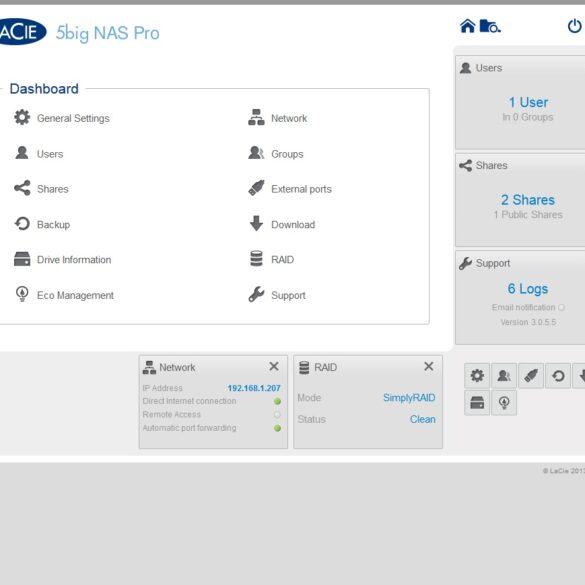The width and height of the screenshot is (585, 585).
Task: Click the Support wrench icon in Dashboard list
Action: [256, 294]
